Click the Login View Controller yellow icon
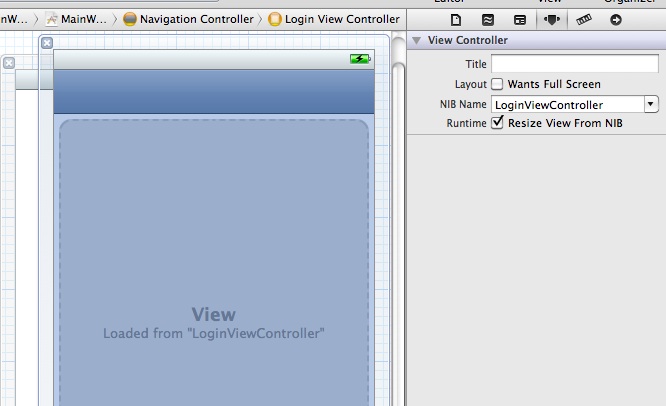Viewport: 666px width, 406px height. (x=274, y=19)
